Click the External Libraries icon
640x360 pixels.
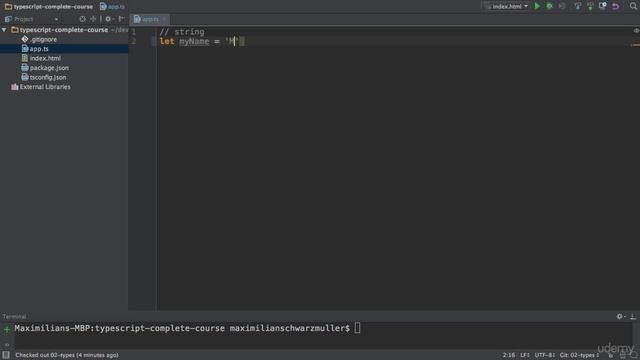[x=15, y=87]
